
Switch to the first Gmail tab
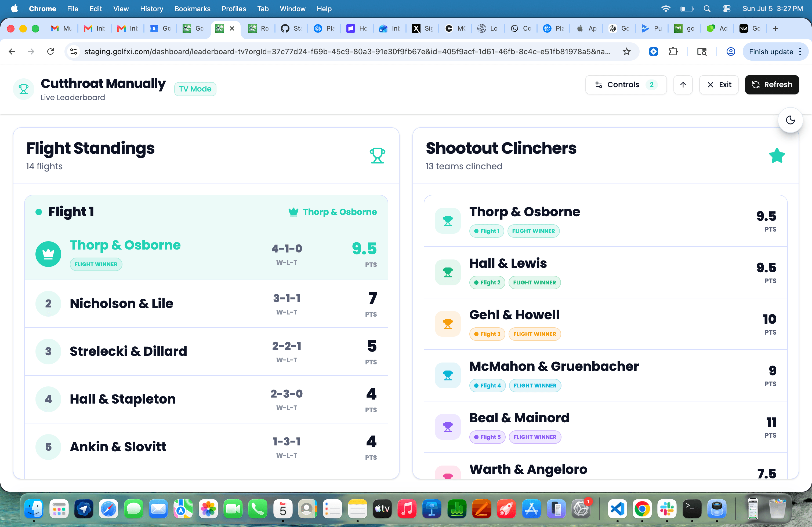pyautogui.click(x=61, y=28)
